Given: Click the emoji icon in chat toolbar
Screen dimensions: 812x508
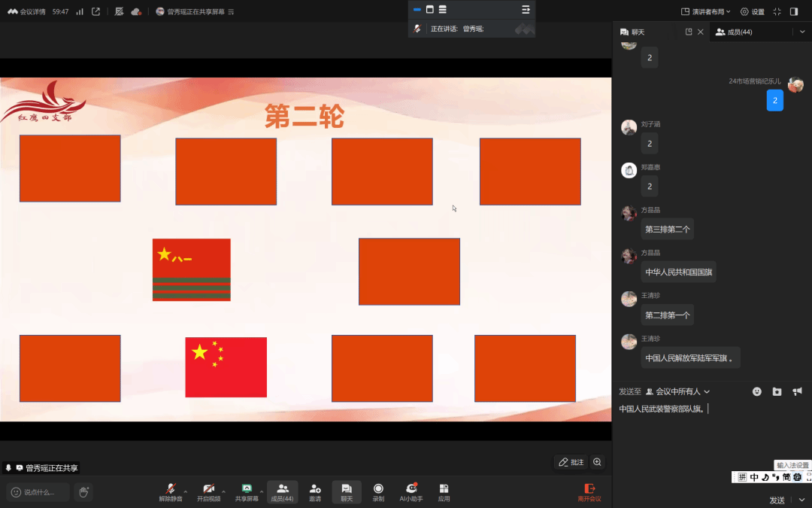Looking at the screenshot, I should tap(757, 391).
